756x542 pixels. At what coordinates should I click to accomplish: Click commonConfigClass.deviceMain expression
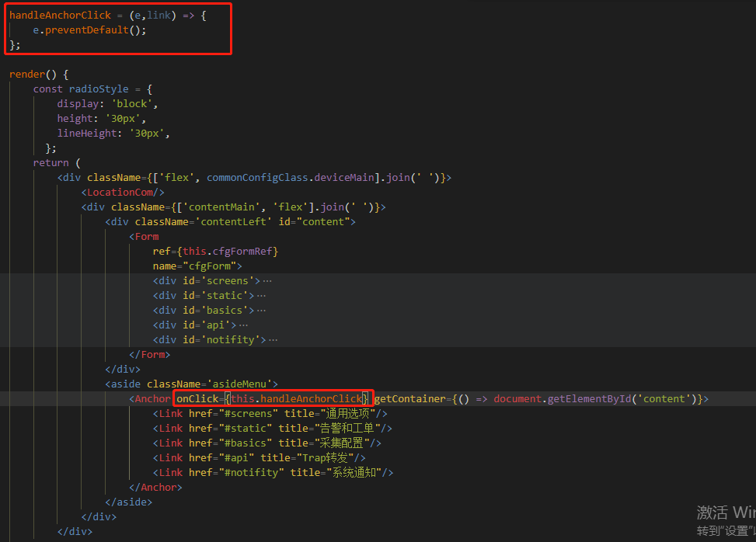(291, 178)
